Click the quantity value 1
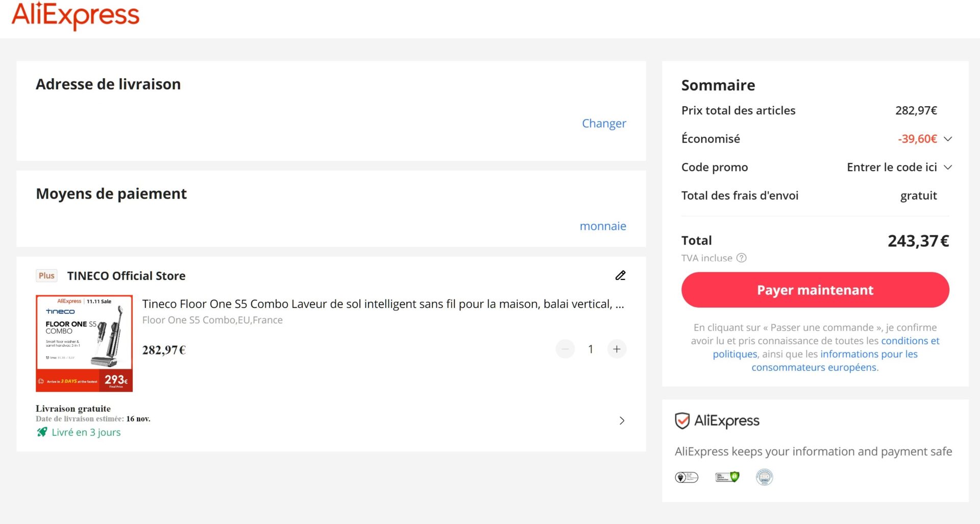 pos(591,349)
